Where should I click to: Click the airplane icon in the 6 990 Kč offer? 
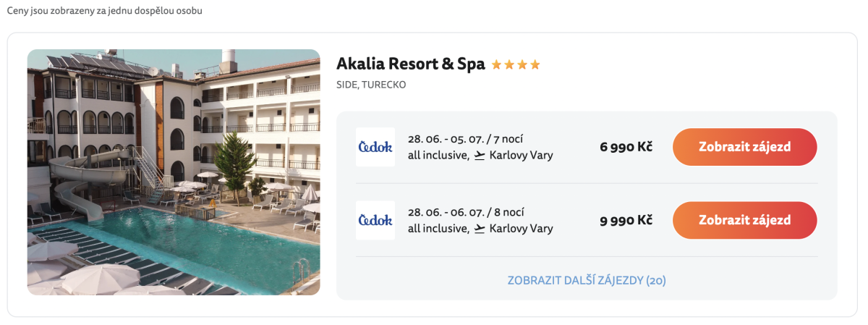pyautogui.click(x=480, y=155)
